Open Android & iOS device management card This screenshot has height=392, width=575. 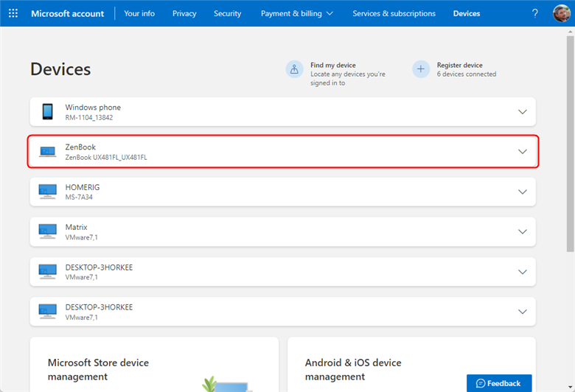tap(411, 365)
